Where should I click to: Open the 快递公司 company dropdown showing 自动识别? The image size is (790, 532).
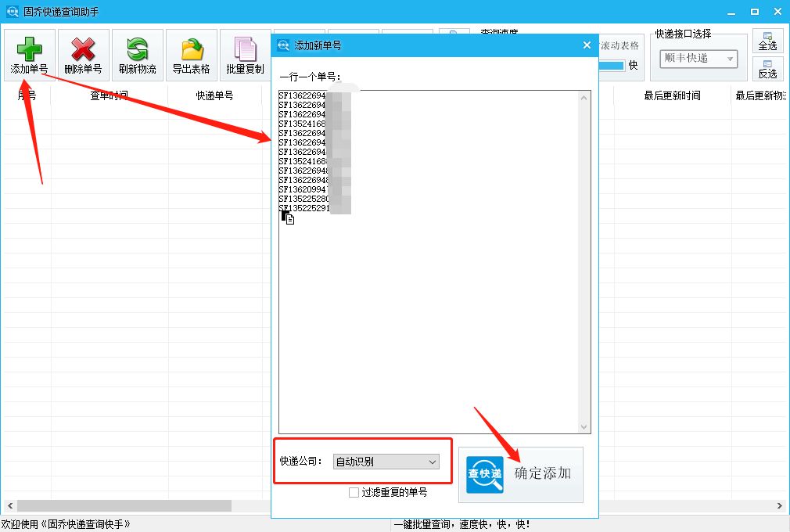click(x=386, y=462)
